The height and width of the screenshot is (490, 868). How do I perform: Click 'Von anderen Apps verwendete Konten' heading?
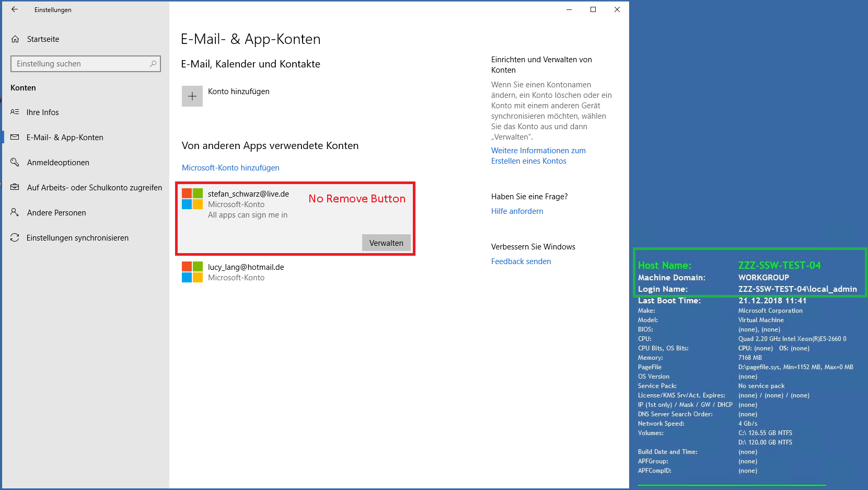[x=270, y=146]
